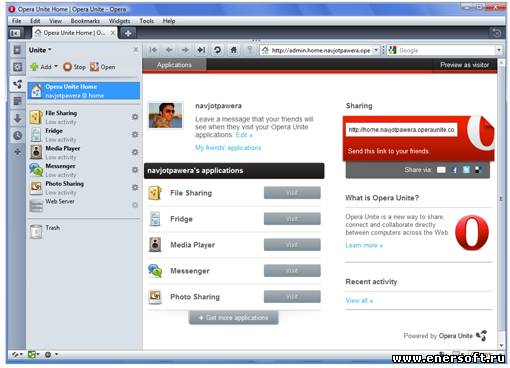Visit the Media Player application

click(x=292, y=245)
